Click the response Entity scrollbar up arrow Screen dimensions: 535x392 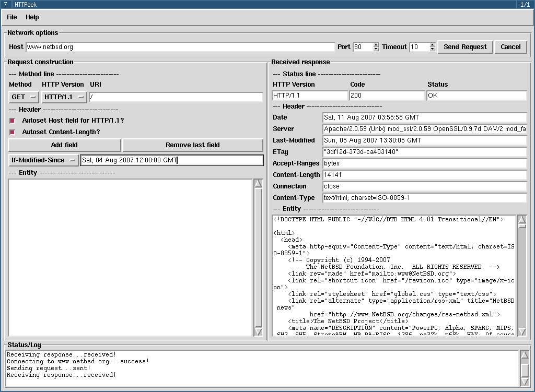[x=522, y=220]
